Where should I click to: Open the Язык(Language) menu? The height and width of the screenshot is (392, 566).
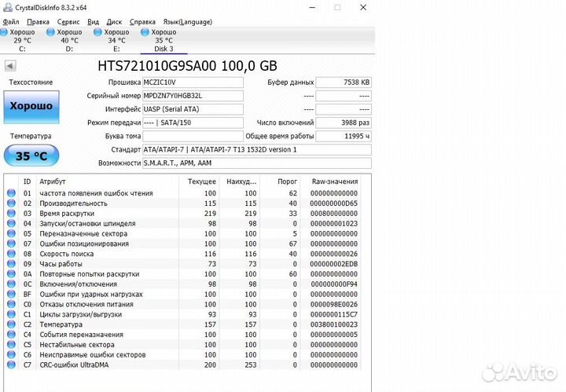point(187,22)
